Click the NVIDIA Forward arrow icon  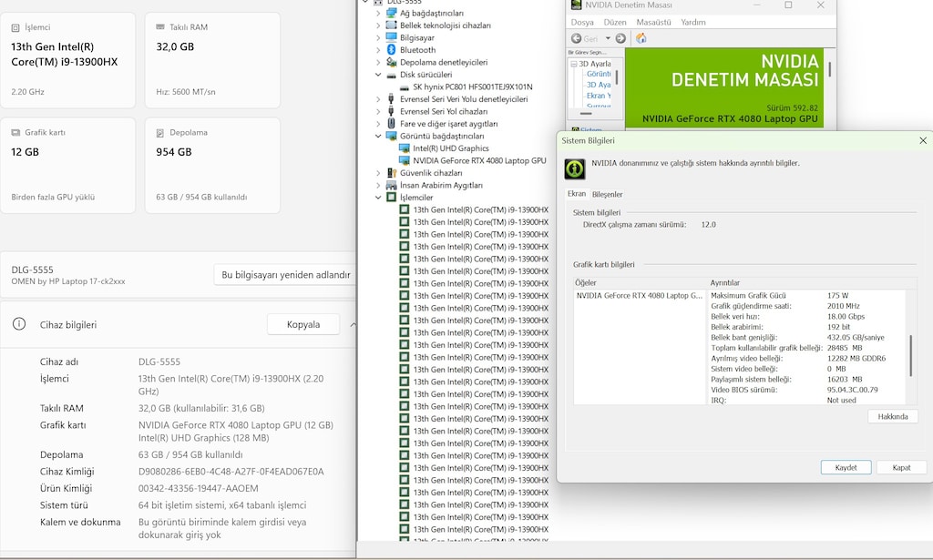click(620, 38)
